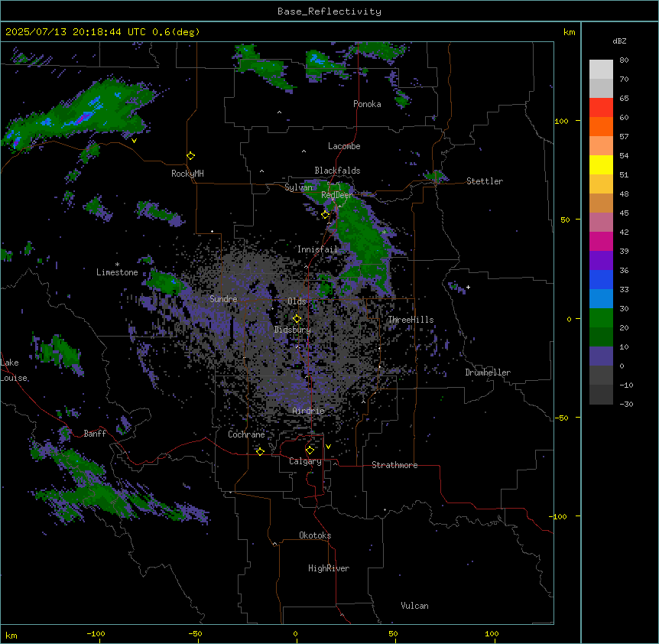Click the 42 dBZ magenta legend swatch

[x=601, y=241]
